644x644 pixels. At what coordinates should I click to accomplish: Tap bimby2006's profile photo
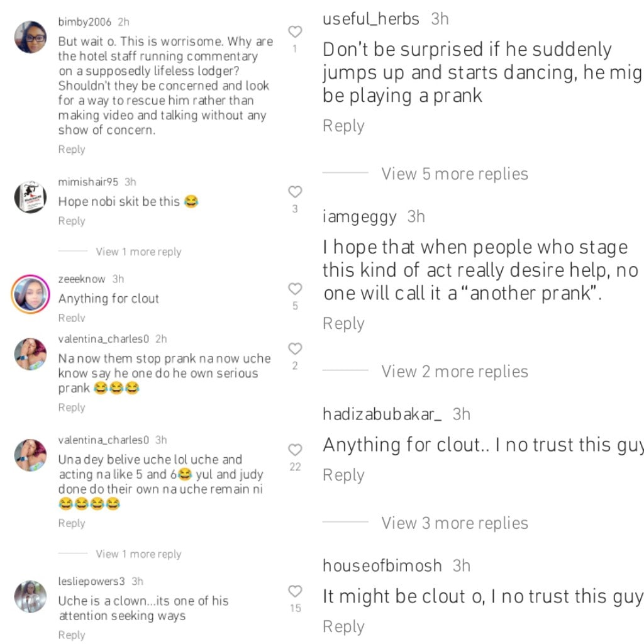click(x=30, y=36)
